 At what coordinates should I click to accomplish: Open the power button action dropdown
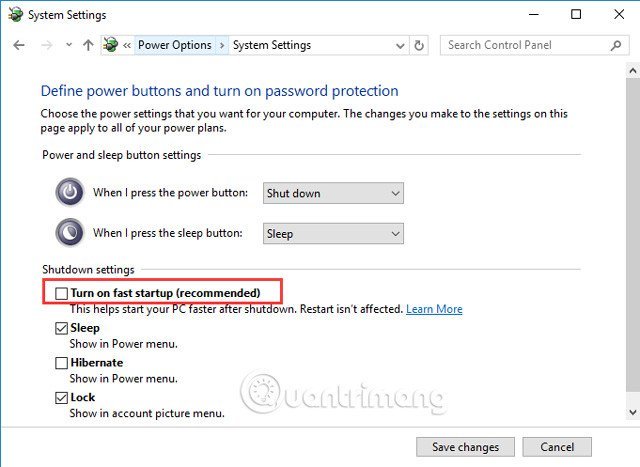click(x=332, y=193)
